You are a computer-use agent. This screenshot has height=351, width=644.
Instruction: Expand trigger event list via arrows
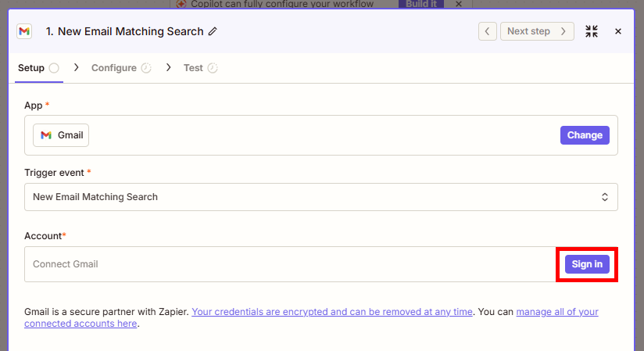pos(605,197)
